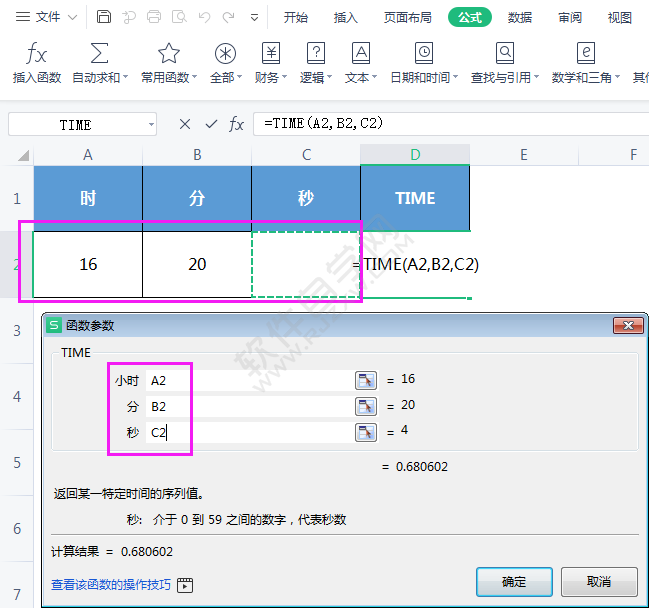
Task: Switch to the 审阅 tab
Action: click(570, 17)
